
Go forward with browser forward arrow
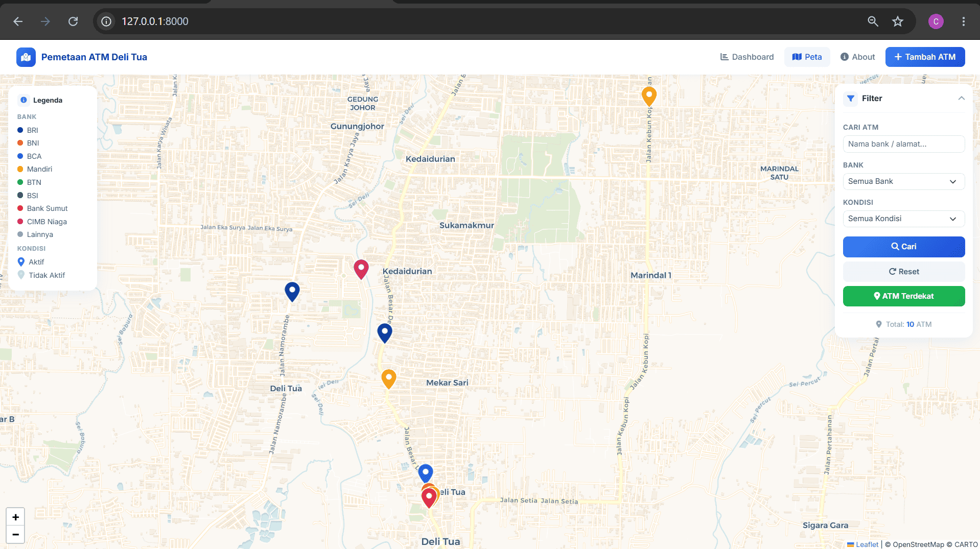tap(45, 21)
